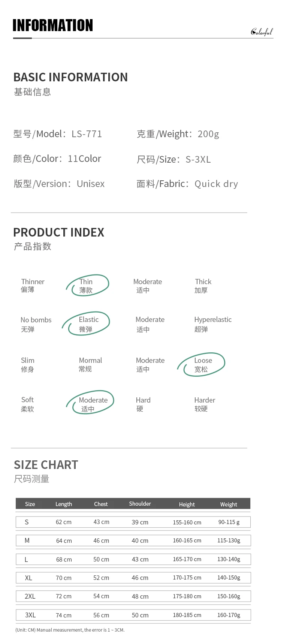
Task: Click the Height column header
Action: [x=187, y=505]
